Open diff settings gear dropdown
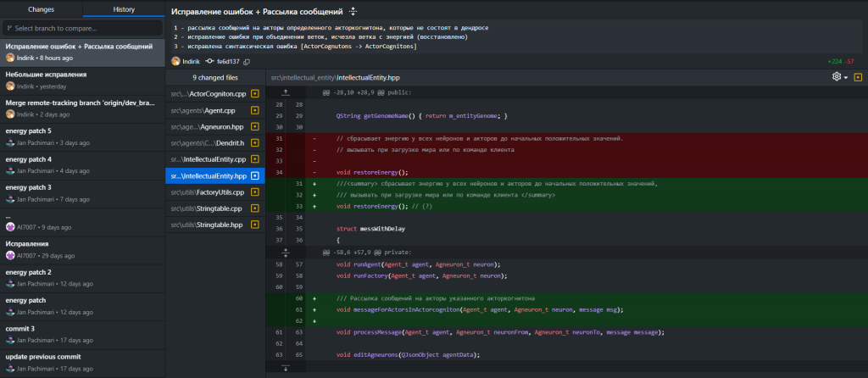This screenshot has height=378, width=868. 840,77
